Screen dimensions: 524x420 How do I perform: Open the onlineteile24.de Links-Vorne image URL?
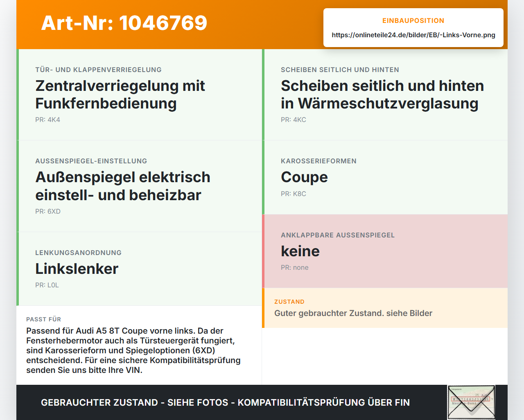pos(413,35)
